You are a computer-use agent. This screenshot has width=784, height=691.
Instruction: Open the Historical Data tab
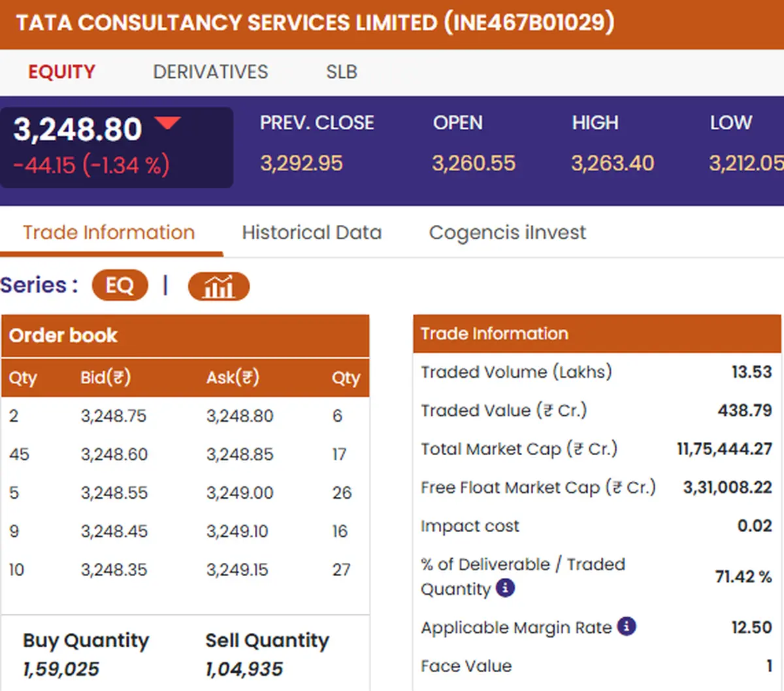(x=312, y=233)
